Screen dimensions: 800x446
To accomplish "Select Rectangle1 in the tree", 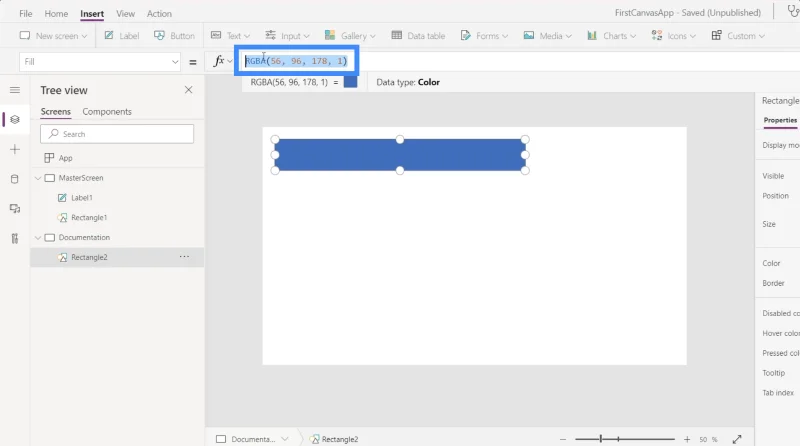I will click(x=89, y=218).
